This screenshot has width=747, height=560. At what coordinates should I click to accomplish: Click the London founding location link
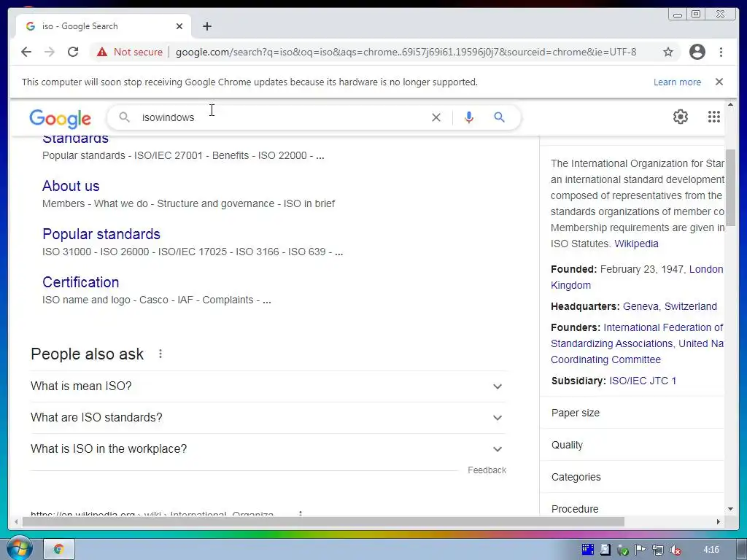[706, 270]
